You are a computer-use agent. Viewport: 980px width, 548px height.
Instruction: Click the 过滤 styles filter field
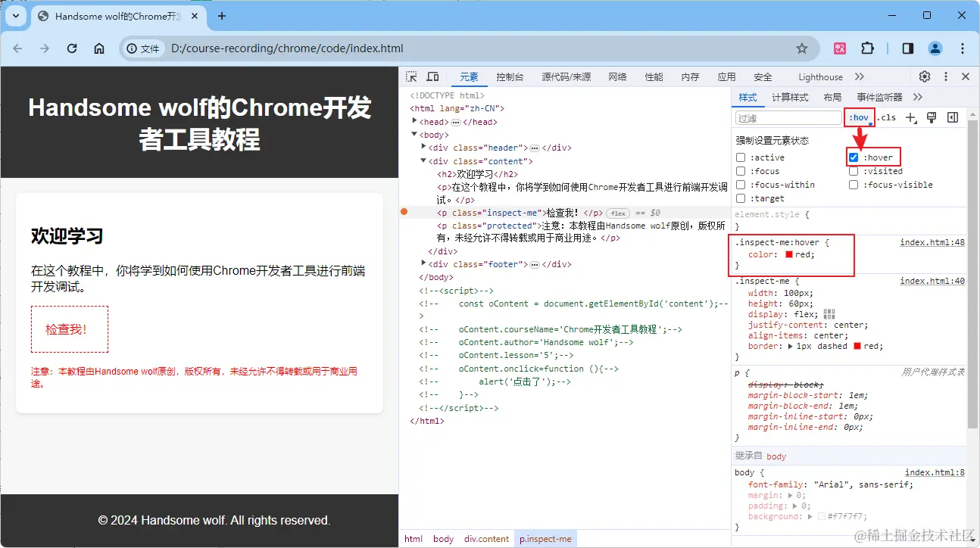point(788,118)
